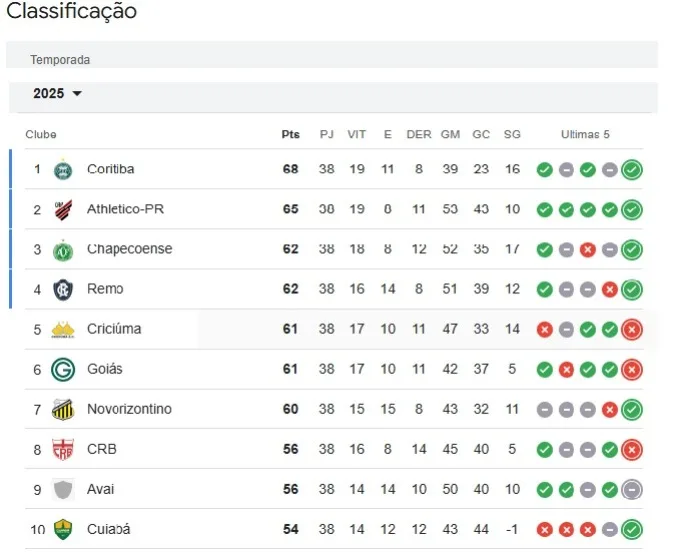Open the 2025 season dropdown
This screenshot has height=558, width=695.
point(57,94)
